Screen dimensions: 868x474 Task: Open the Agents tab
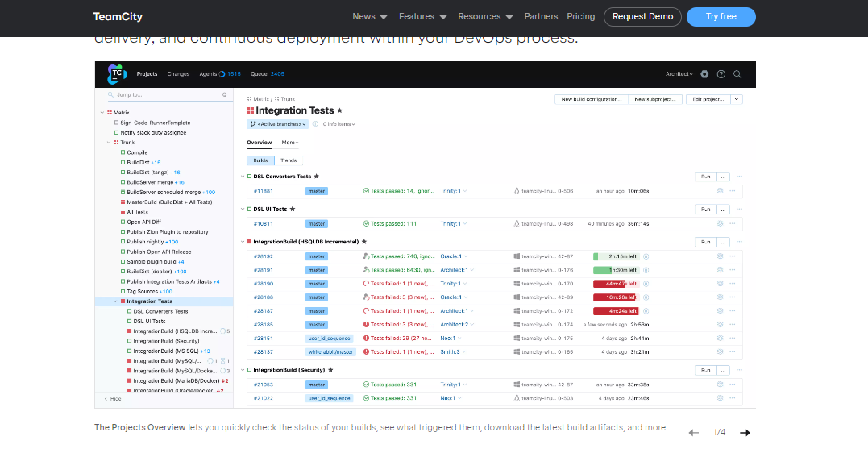220,74
